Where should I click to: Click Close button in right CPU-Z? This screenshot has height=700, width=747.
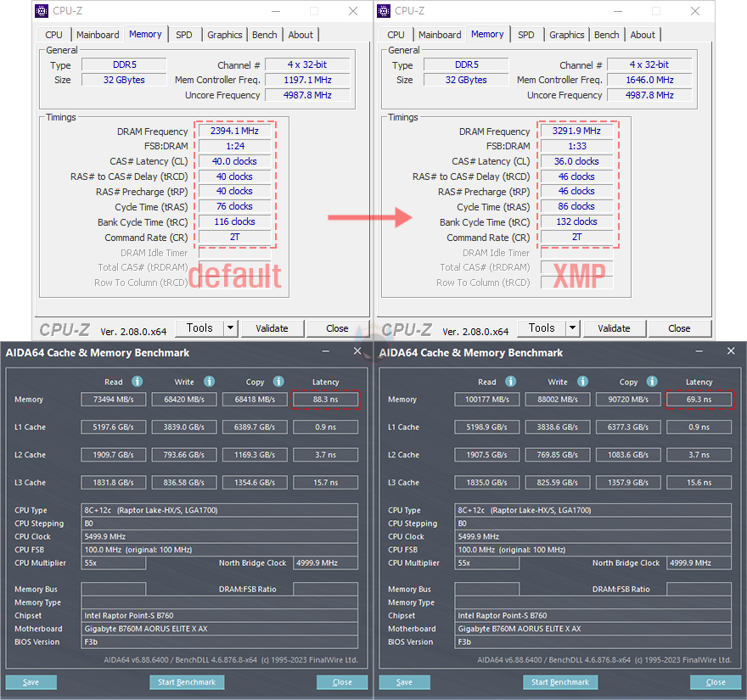pos(679,328)
